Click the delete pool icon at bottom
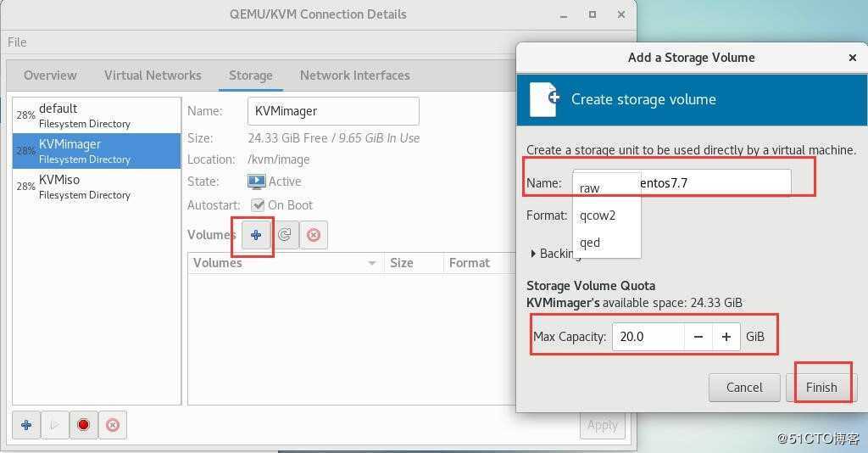Viewport: 868px width, 453px height. 113,425
